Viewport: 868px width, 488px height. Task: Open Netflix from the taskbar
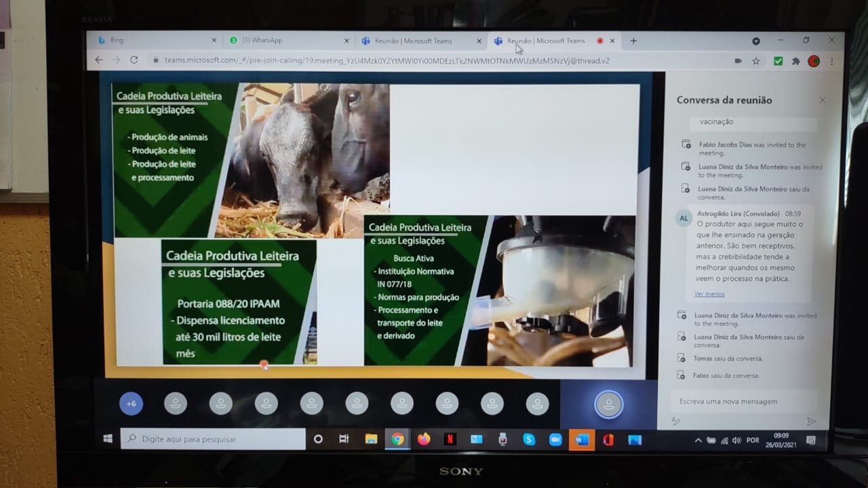tap(450, 439)
